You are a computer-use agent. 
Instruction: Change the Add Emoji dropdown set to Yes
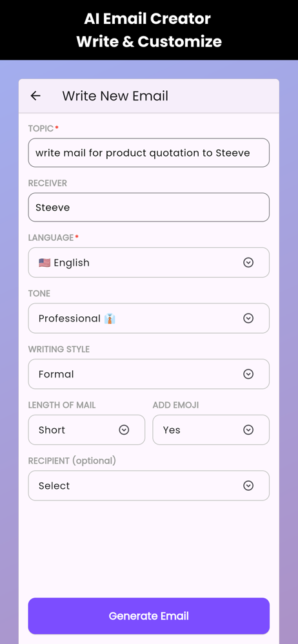coord(211,430)
